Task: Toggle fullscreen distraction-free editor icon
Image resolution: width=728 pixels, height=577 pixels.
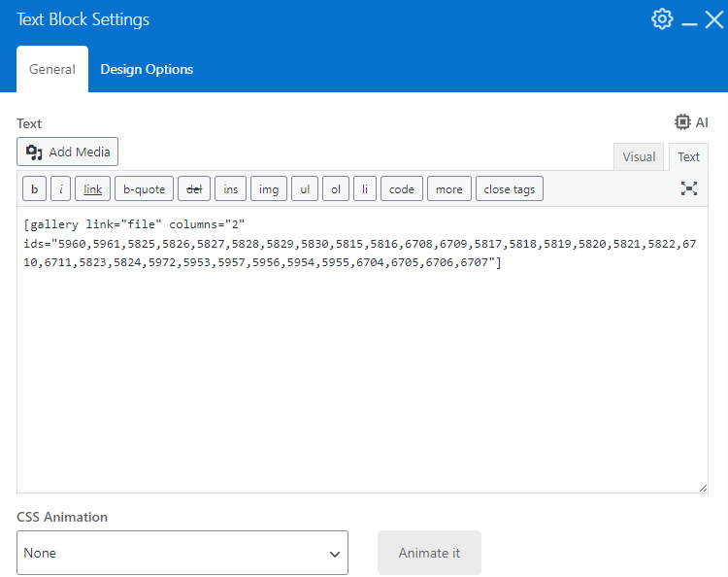Action: pyautogui.click(x=689, y=188)
